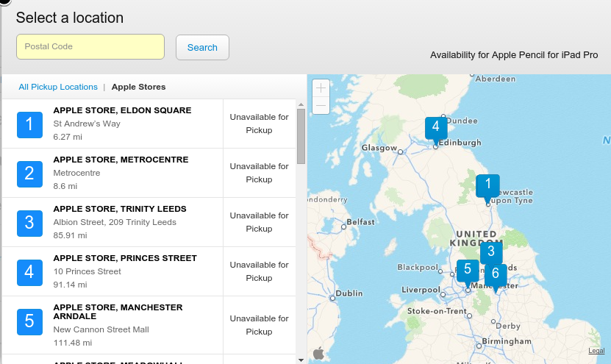Click the Postal Code input field
This screenshot has width=611, height=364.
click(90, 47)
